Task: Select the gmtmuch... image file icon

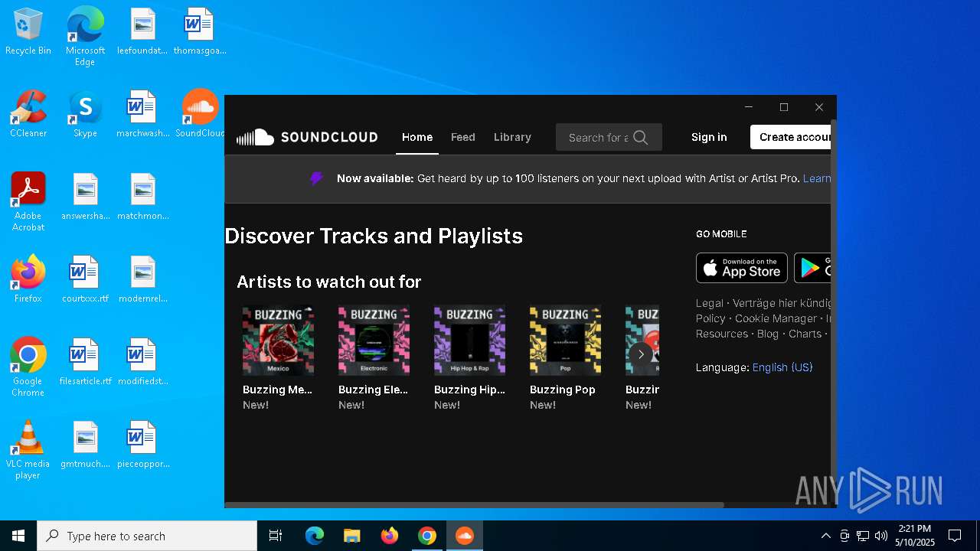Action: [x=85, y=445]
